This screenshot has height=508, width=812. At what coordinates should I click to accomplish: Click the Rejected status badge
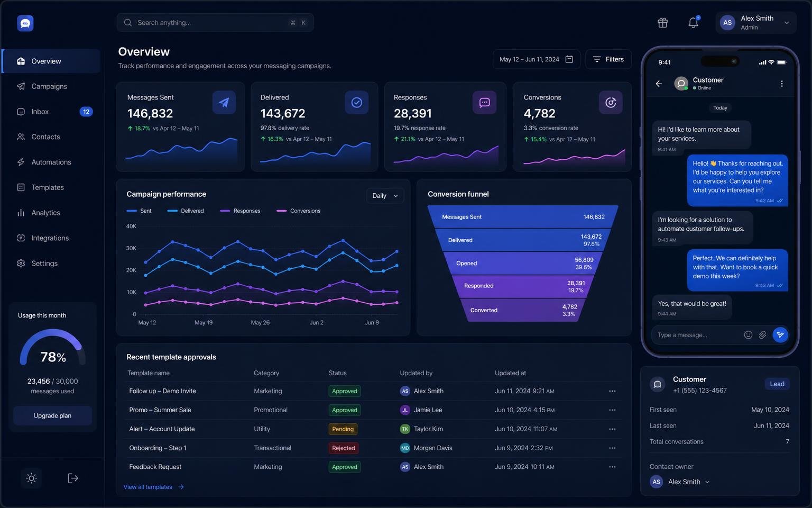point(344,448)
